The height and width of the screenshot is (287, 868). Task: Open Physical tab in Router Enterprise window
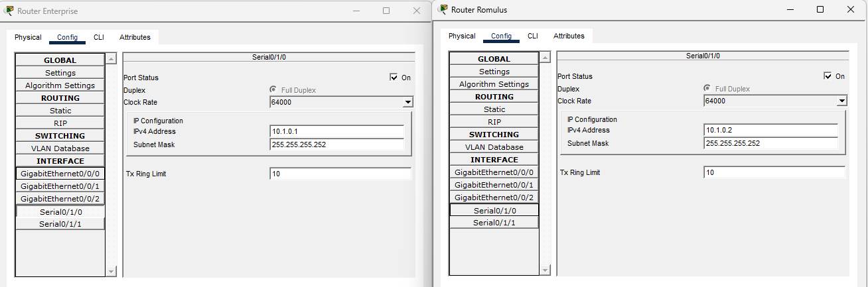pyautogui.click(x=28, y=37)
